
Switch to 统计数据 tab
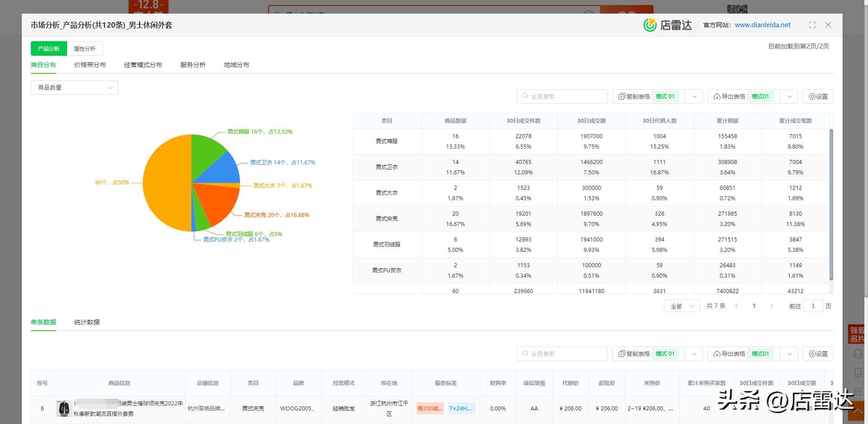coord(87,322)
